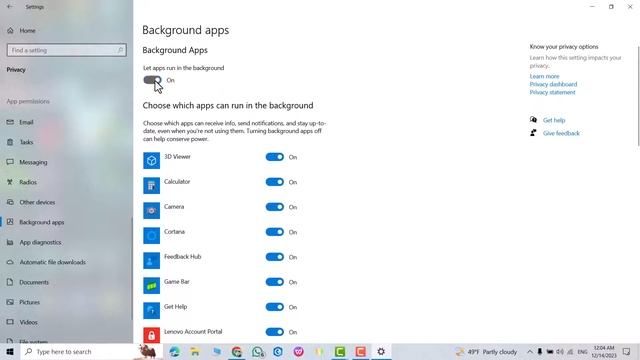The height and width of the screenshot is (360, 640).
Task: Open the red C app in the taskbar
Action: [360, 351]
